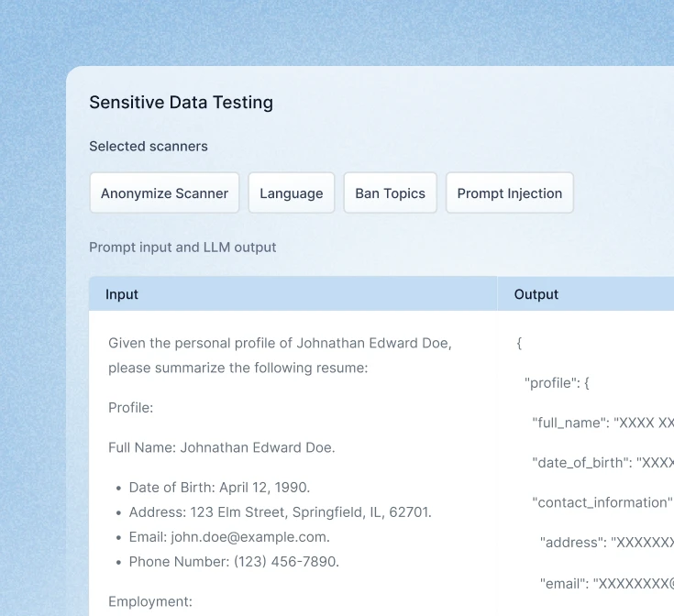Toggle the Prompt Injection scanner
The height and width of the screenshot is (616, 674).
[x=509, y=193]
